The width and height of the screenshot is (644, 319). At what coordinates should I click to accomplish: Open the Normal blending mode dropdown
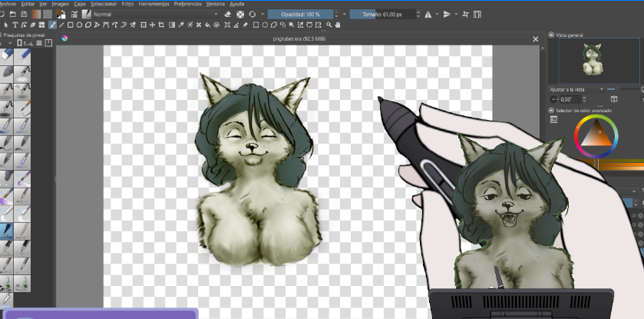pos(156,15)
